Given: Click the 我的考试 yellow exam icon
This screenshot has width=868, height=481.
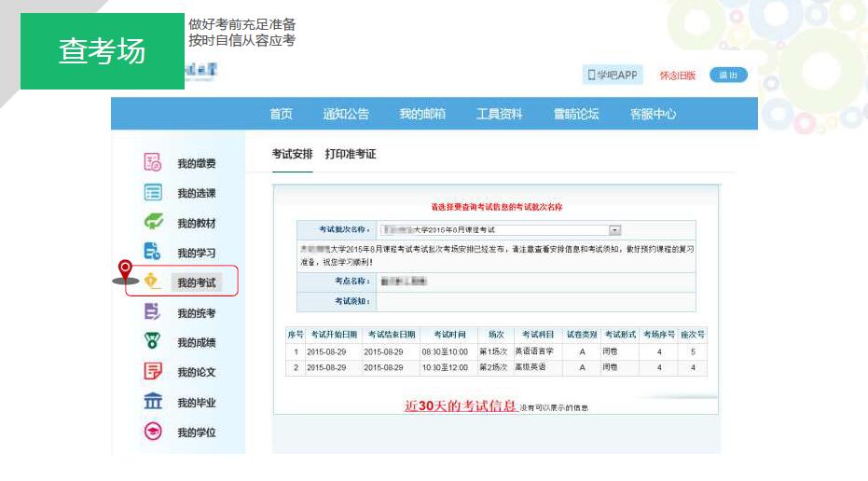Looking at the screenshot, I should 152,282.
